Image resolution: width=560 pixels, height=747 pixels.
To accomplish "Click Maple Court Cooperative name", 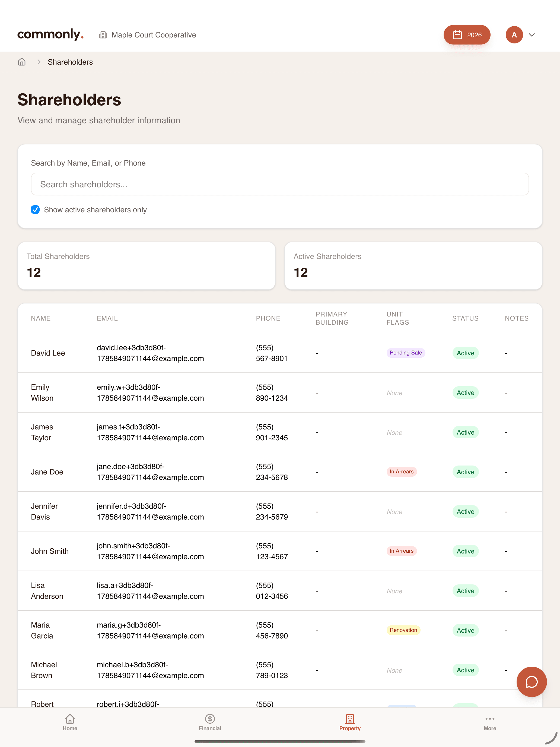I will pyautogui.click(x=154, y=35).
